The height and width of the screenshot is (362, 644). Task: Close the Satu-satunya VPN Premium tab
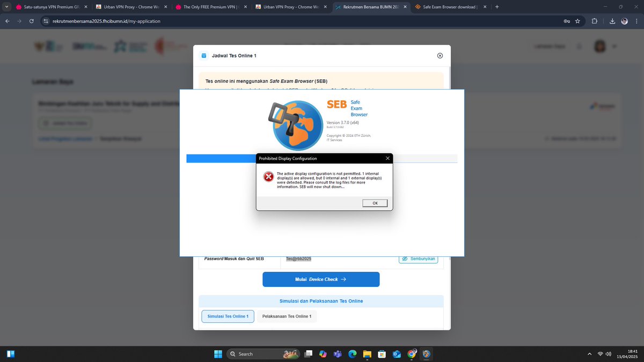tap(85, 7)
